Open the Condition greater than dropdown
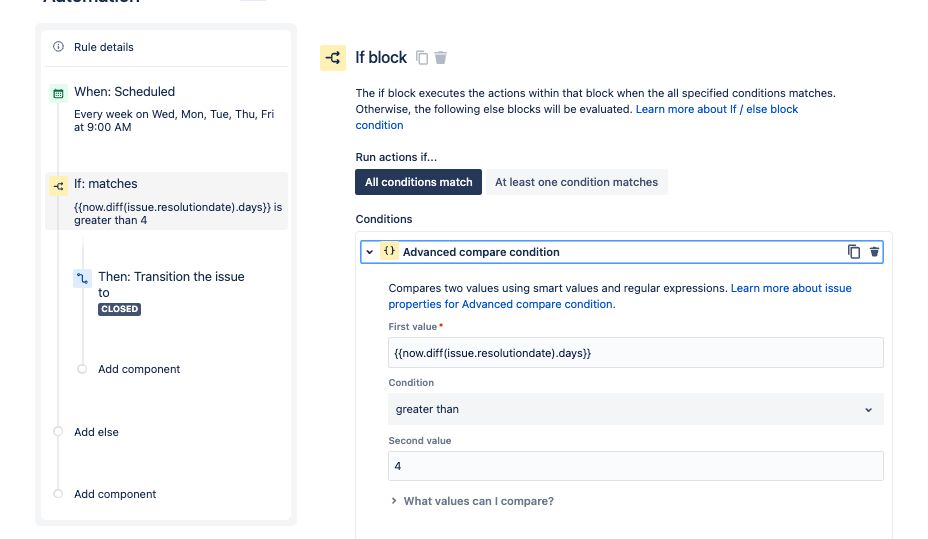 [635, 409]
